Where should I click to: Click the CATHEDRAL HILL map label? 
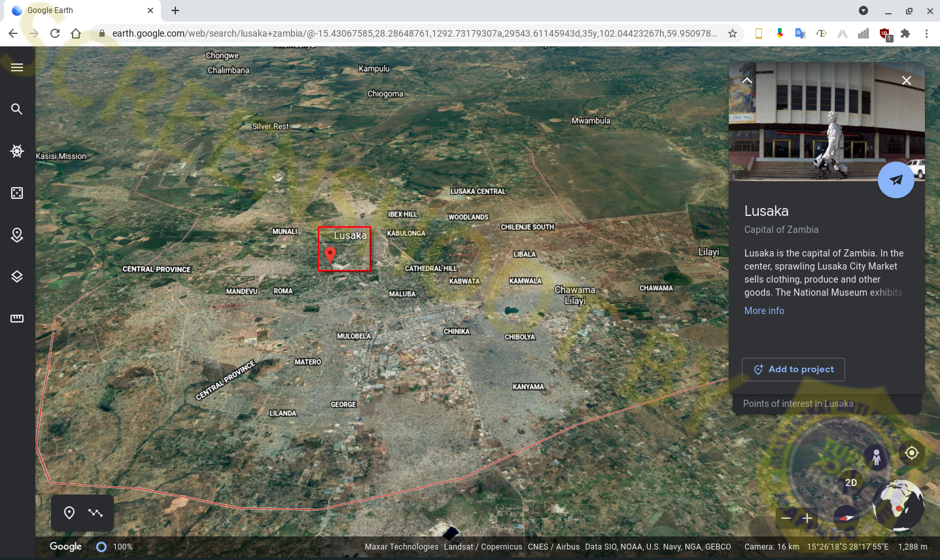(x=431, y=269)
